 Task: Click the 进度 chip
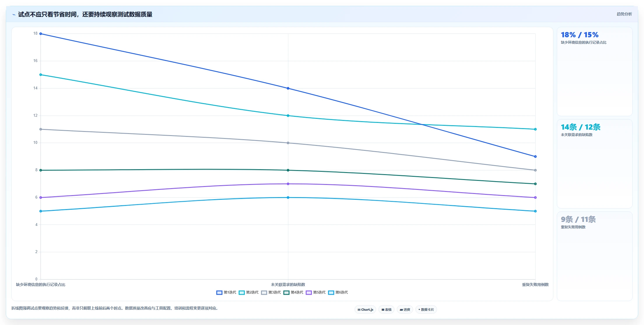pos(405,310)
